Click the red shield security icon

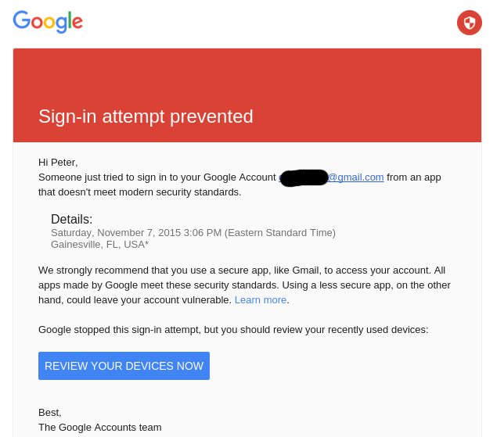pyautogui.click(x=470, y=23)
